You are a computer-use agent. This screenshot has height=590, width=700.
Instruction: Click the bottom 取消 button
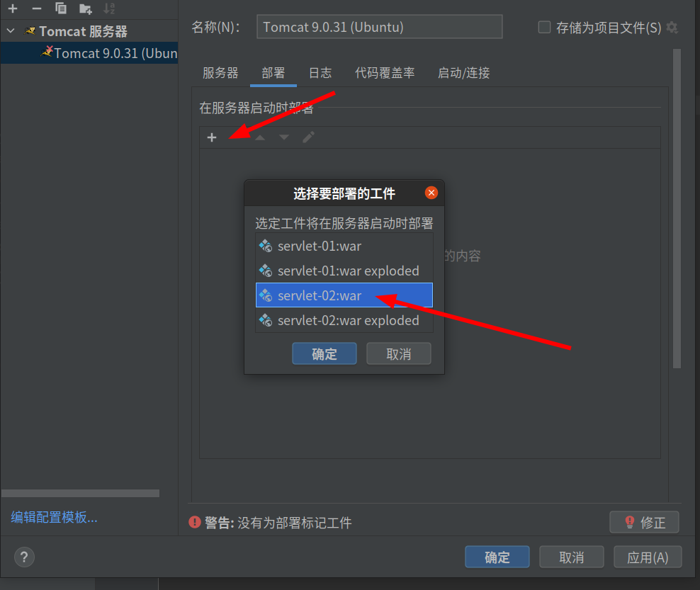(572, 557)
